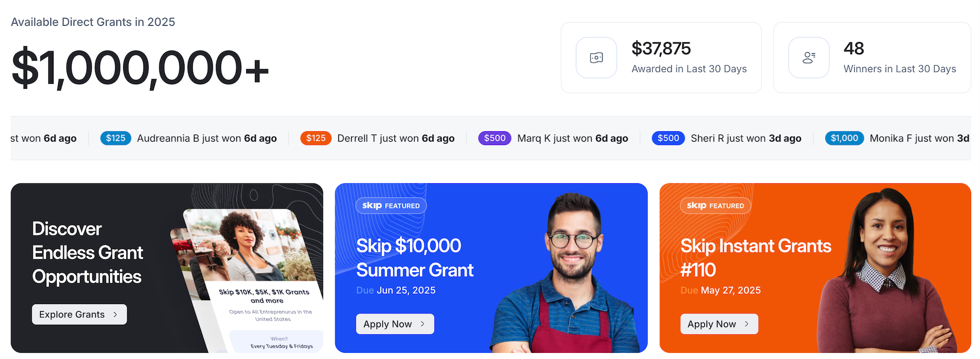The width and height of the screenshot is (980, 359).
Task: Click chevron on Instant Grants Apply Now
Action: pos(746,324)
